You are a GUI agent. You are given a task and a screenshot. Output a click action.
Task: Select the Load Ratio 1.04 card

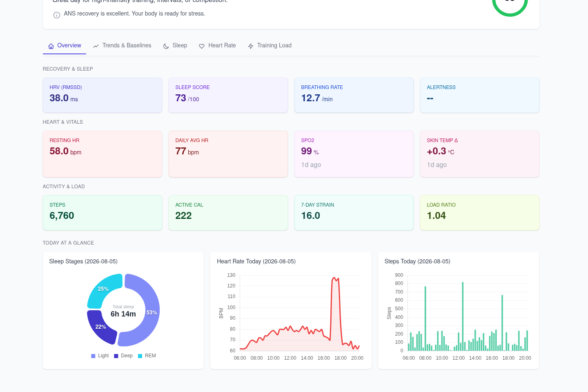coord(480,213)
